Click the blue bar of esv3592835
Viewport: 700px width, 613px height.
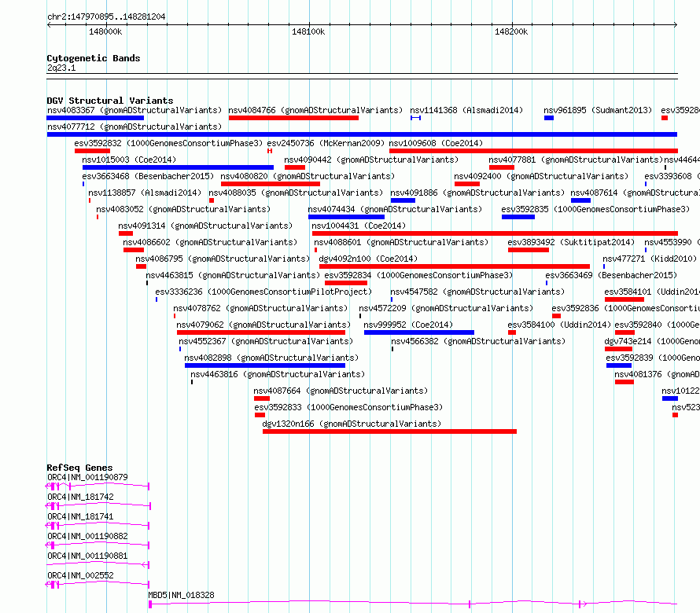[518, 217]
